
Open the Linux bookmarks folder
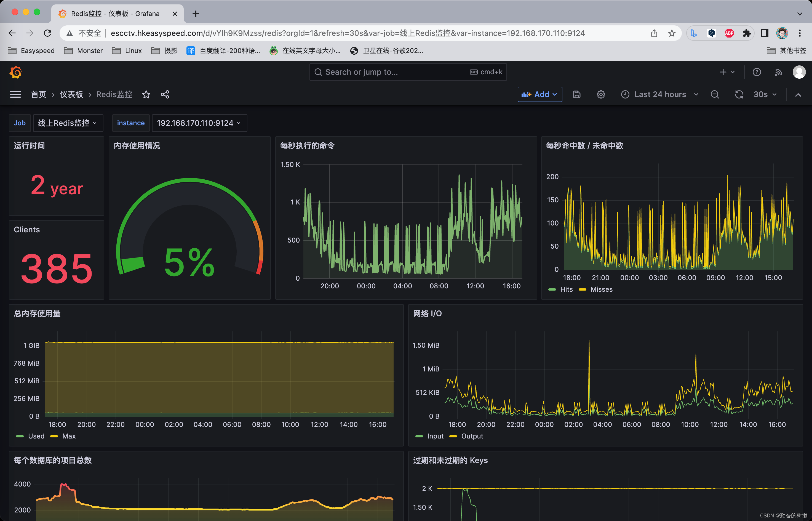[x=127, y=51]
